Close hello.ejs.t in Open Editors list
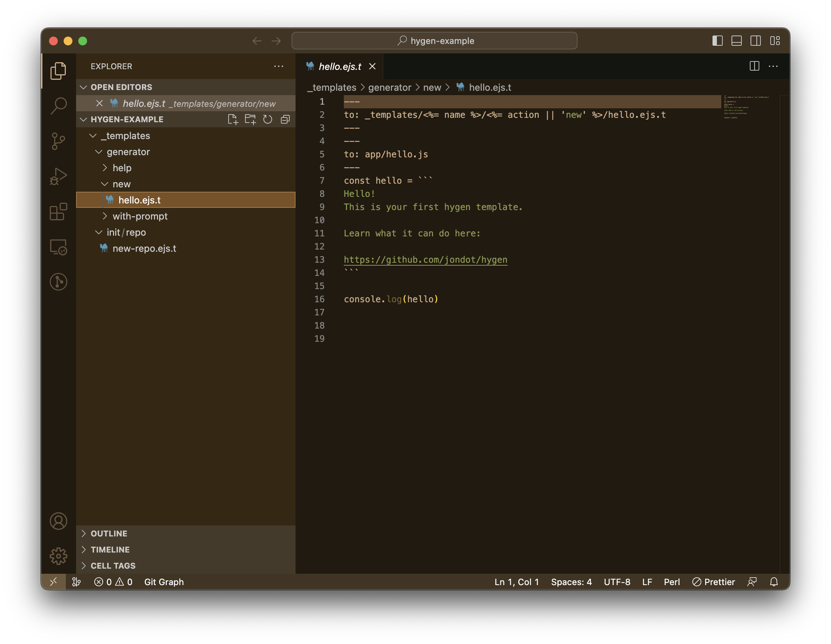Image resolution: width=831 pixels, height=644 pixels. click(99, 104)
